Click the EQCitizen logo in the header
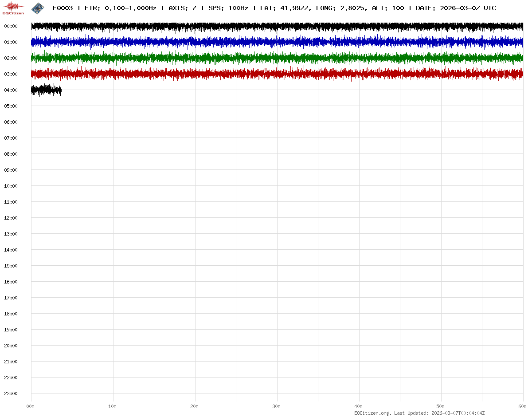The image size is (532, 417). tap(14, 8)
